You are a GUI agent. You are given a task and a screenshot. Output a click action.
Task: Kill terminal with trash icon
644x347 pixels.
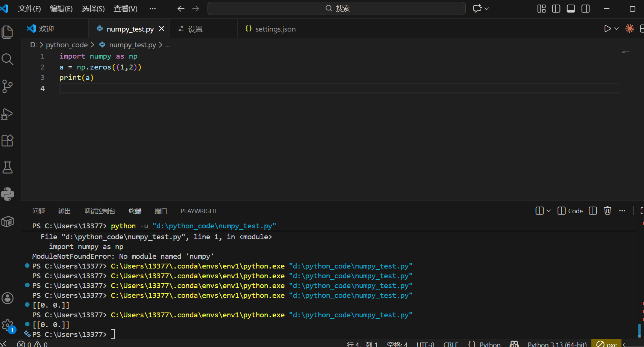click(x=608, y=211)
